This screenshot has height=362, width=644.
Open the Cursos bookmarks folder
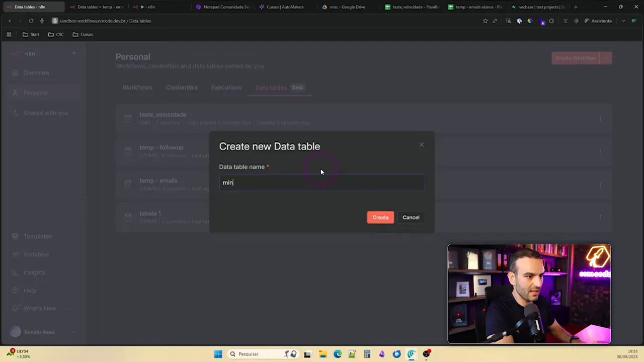82,34
